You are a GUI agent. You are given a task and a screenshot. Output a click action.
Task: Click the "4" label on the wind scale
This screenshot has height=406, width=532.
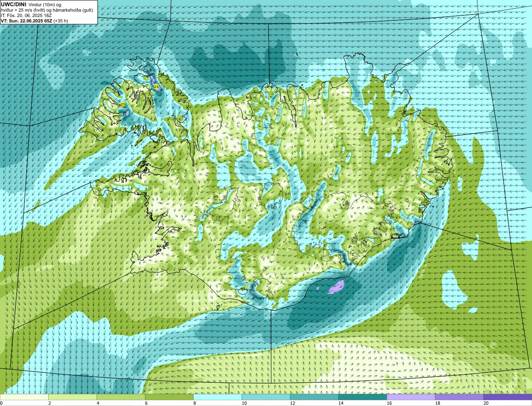(x=98, y=403)
